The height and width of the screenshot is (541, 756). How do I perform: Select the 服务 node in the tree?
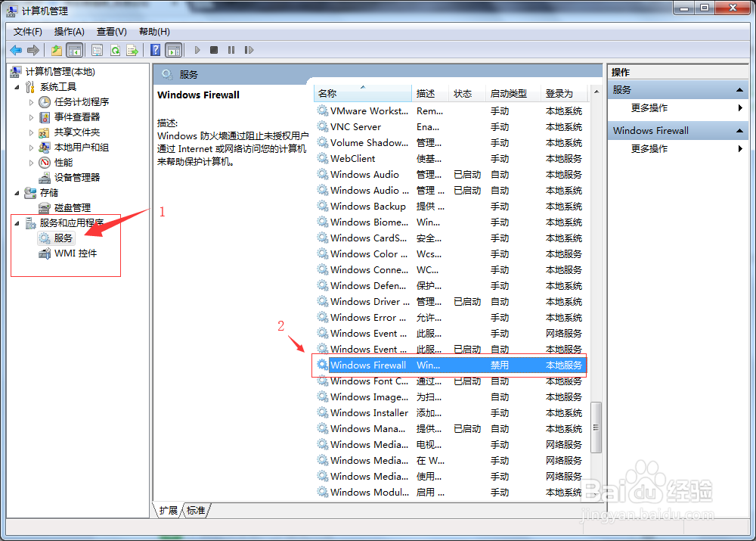point(63,238)
